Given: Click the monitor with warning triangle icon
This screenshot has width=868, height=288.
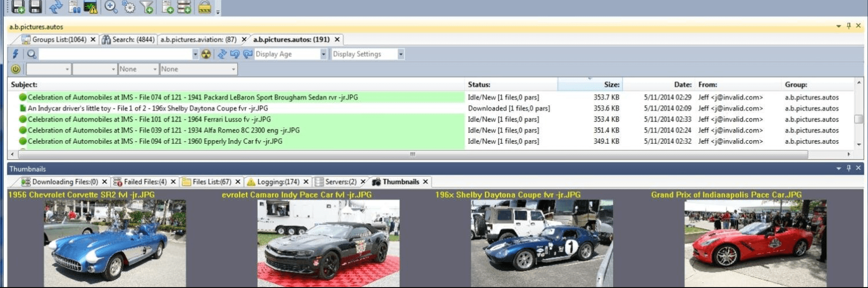Looking at the screenshot, I should click(x=91, y=7).
